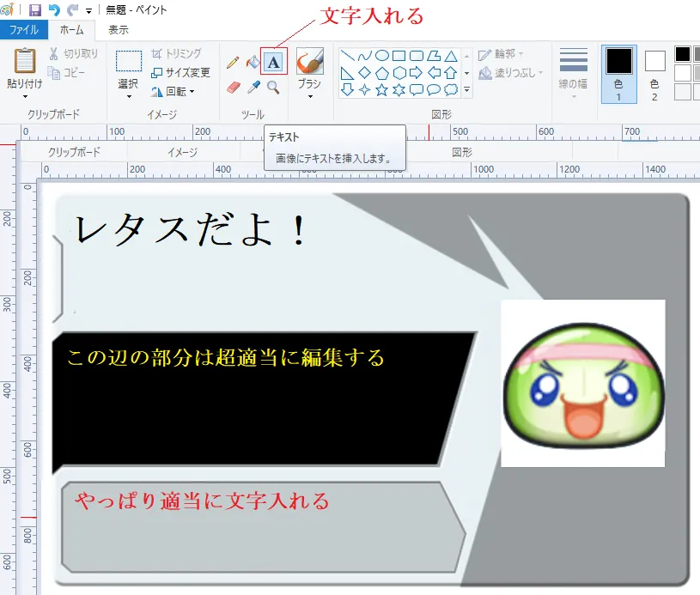The width and height of the screenshot is (700, 595).
Task: Select the Fill with color bucket tool
Action: [253, 62]
